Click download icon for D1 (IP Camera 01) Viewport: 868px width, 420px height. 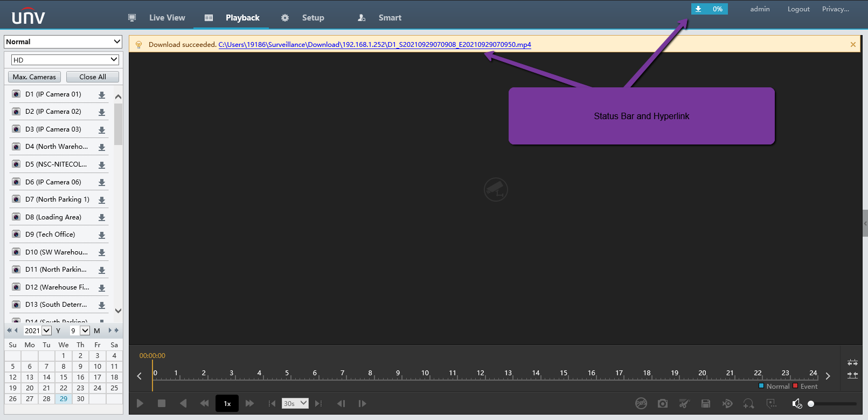click(x=102, y=95)
